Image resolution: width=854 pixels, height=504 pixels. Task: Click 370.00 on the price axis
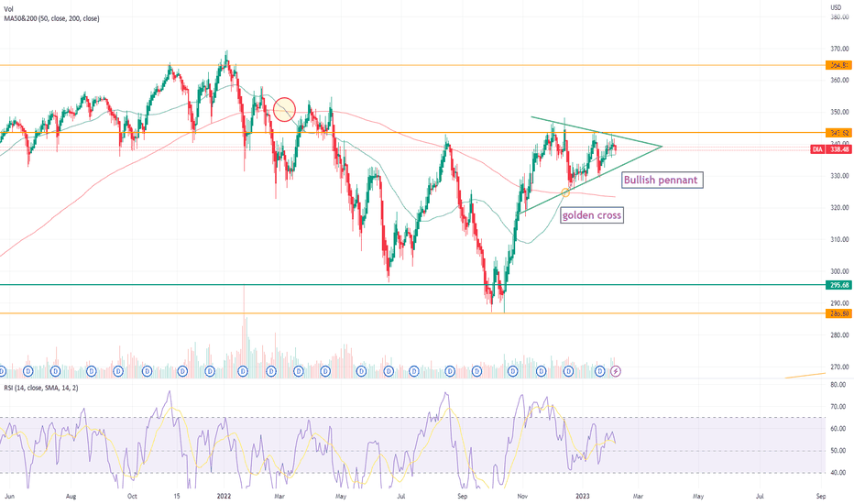(x=839, y=49)
